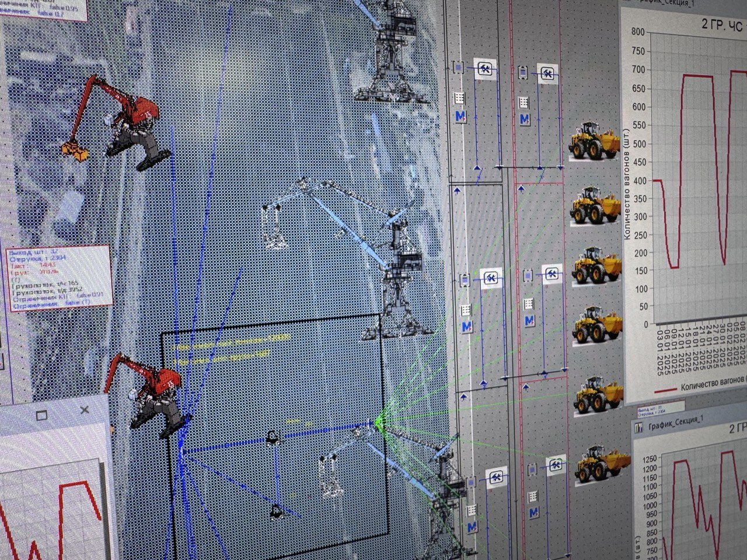Select the top row right bracketed queue icon
747x560 pixels.
(x=523, y=72)
